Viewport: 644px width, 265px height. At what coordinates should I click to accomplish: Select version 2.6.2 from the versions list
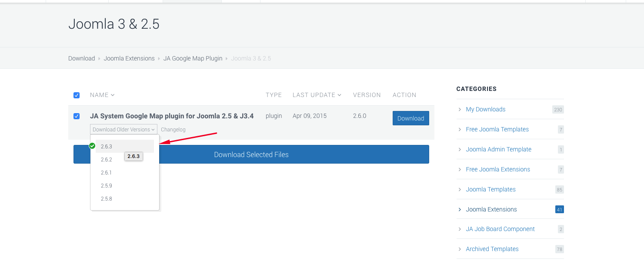pos(107,159)
